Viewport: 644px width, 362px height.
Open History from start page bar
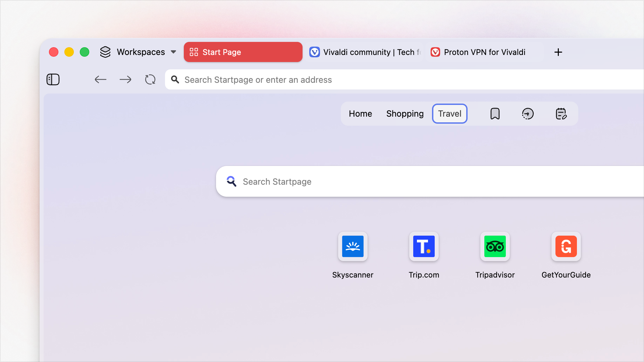(528, 114)
